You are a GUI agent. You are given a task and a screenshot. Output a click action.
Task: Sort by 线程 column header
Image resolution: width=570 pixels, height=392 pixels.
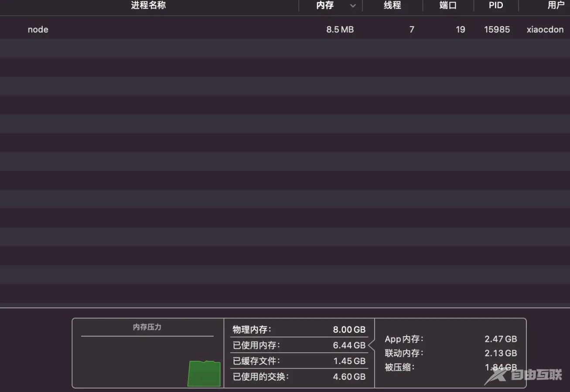392,6
